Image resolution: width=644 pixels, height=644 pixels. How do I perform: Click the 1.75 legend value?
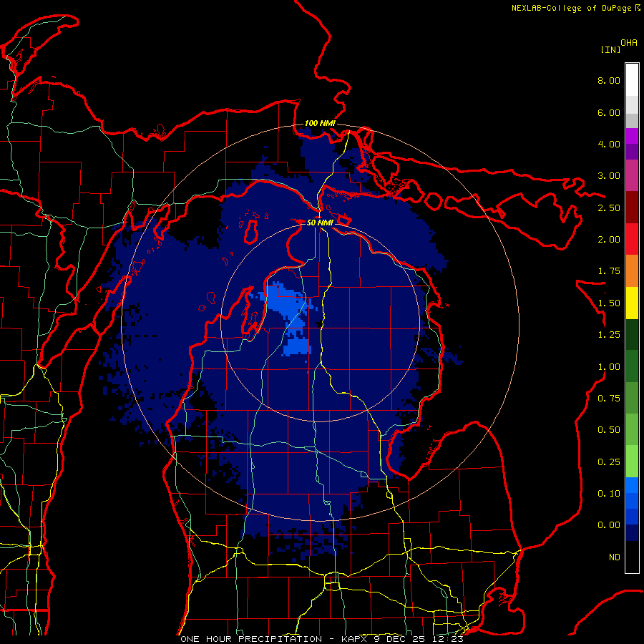[x=609, y=271]
